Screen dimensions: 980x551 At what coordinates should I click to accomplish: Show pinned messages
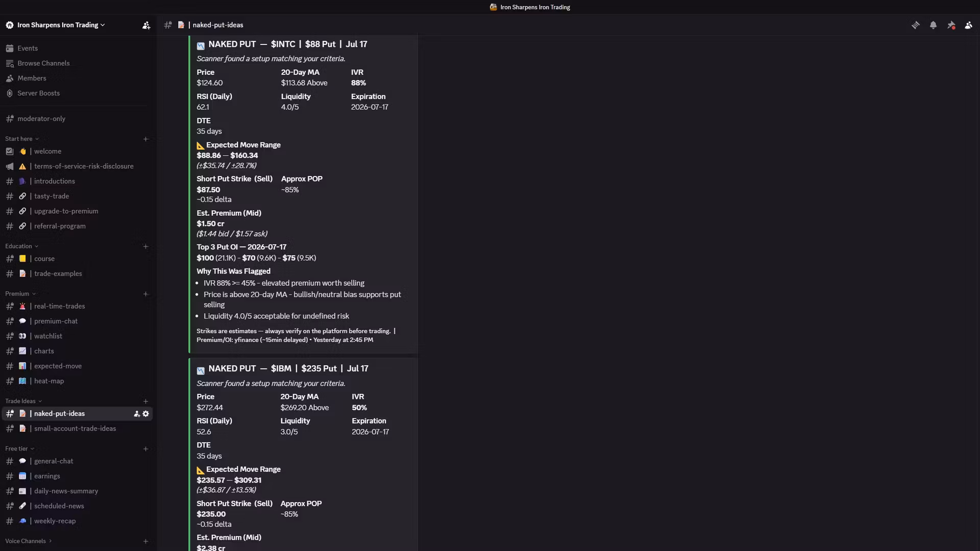(951, 25)
